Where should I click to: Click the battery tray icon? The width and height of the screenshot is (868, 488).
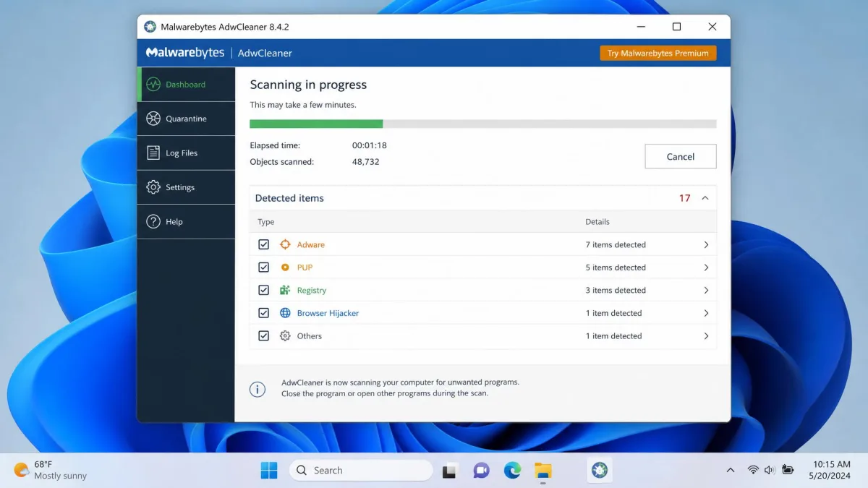click(788, 470)
